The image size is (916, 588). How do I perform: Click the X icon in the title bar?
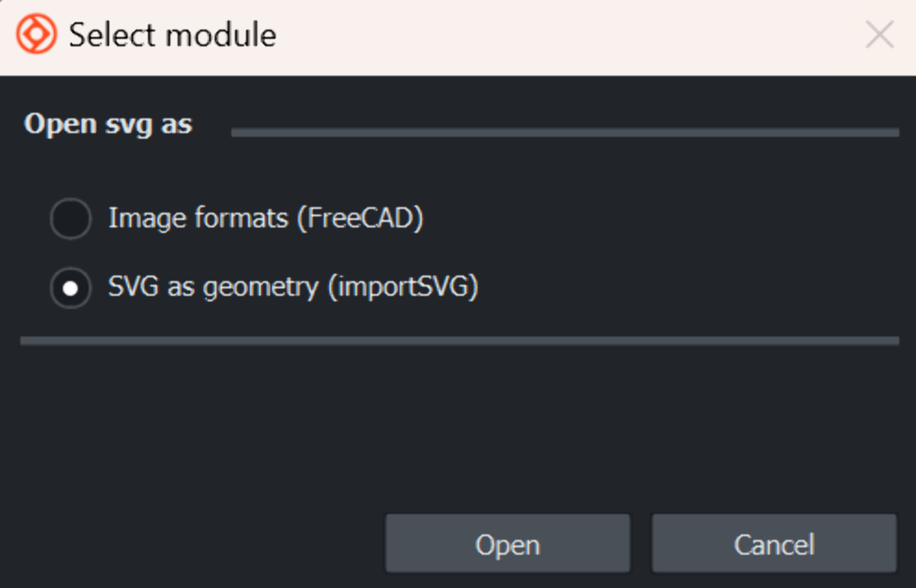pos(879,34)
